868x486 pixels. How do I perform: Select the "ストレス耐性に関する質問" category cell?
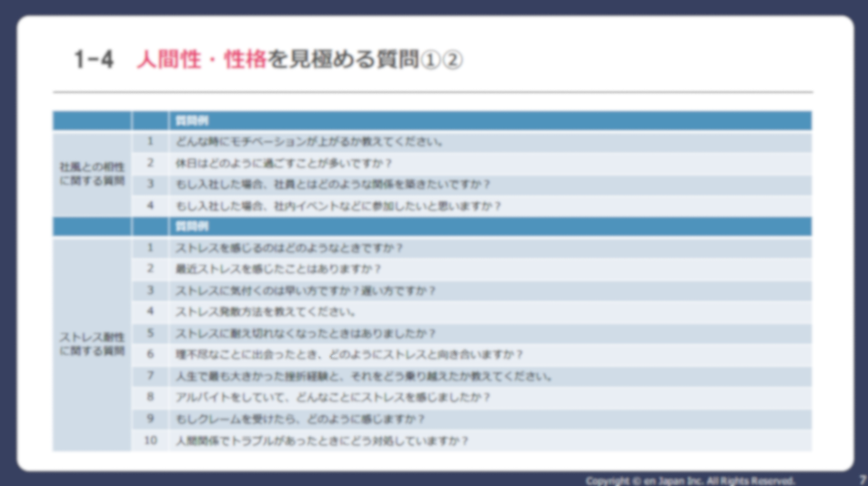click(x=92, y=344)
